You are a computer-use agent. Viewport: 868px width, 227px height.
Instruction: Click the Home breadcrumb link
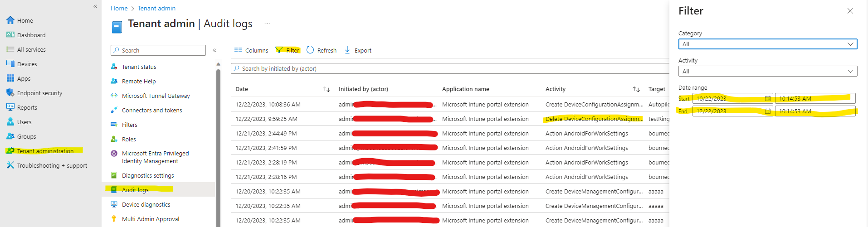coord(119,8)
